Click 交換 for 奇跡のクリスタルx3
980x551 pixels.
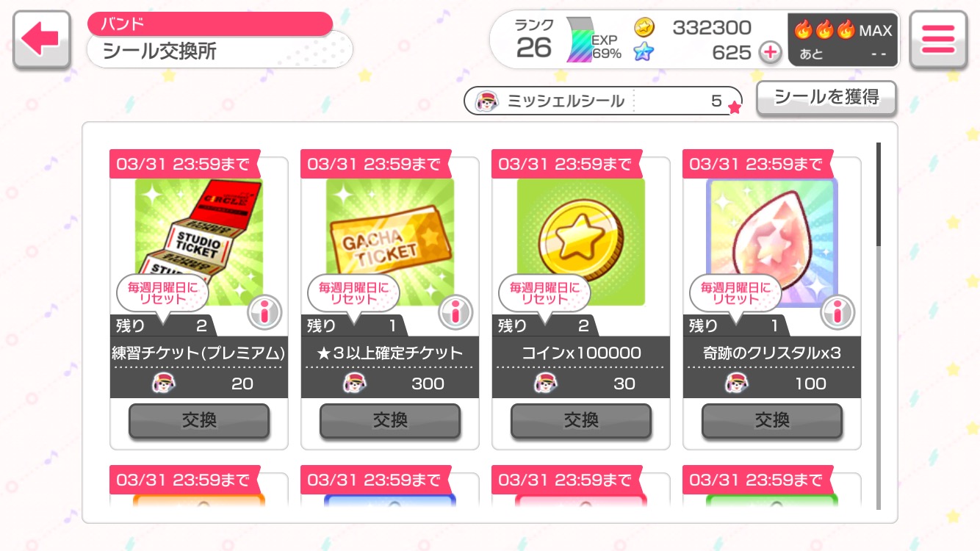pos(772,420)
